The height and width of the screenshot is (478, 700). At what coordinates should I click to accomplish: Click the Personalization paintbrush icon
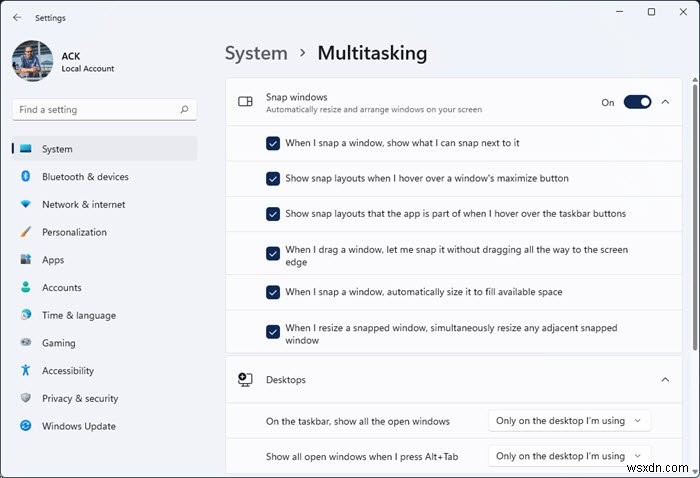[26, 232]
